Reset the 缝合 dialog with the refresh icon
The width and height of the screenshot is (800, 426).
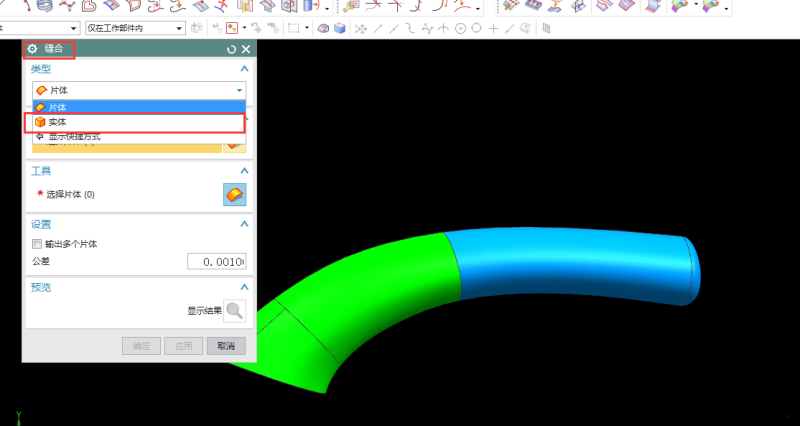click(x=232, y=49)
